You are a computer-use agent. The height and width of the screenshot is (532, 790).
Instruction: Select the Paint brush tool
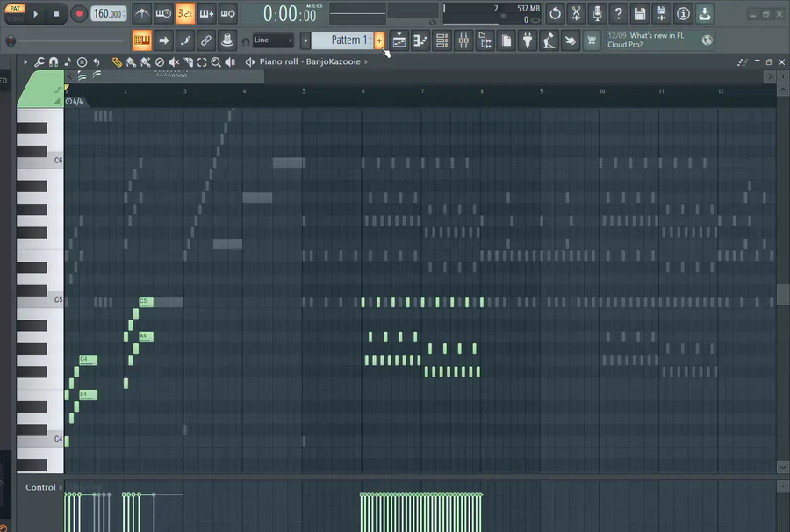coord(131,62)
